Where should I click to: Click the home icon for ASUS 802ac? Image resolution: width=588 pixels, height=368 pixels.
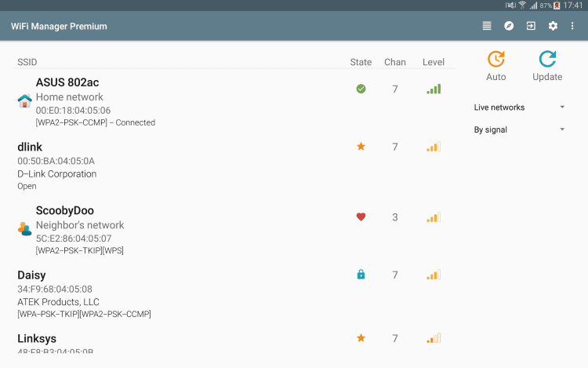(x=24, y=100)
